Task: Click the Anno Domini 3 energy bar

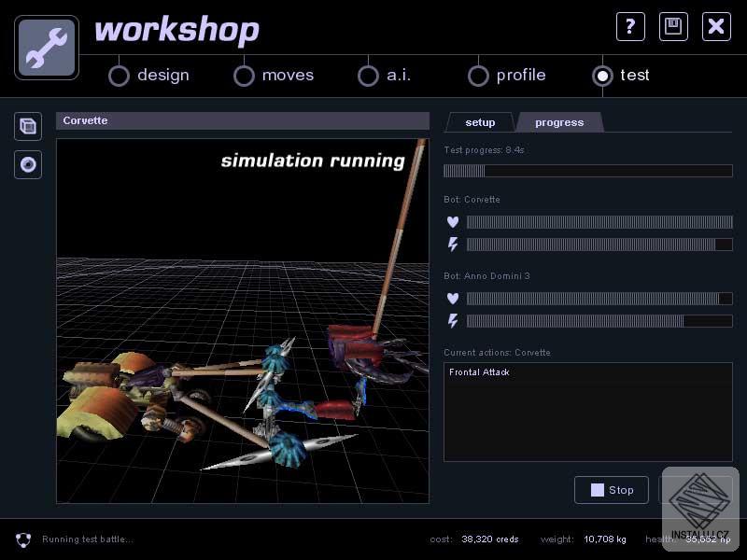Action: (x=599, y=321)
